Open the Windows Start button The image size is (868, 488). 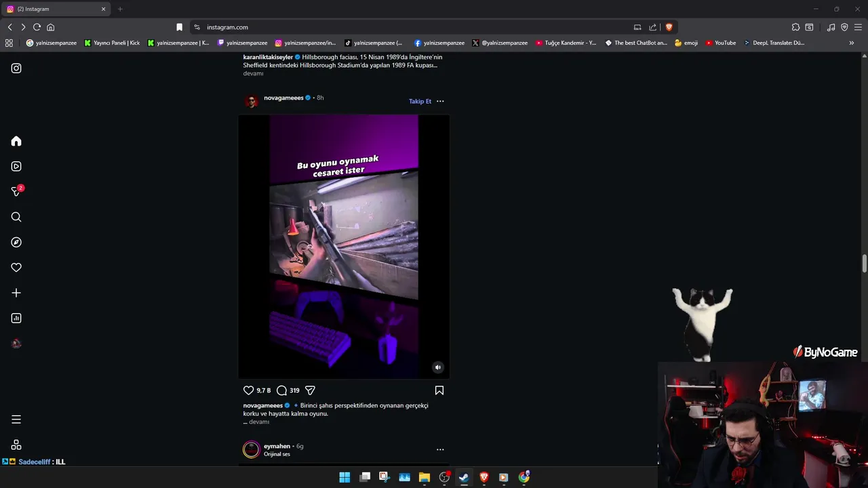pos(344,477)
